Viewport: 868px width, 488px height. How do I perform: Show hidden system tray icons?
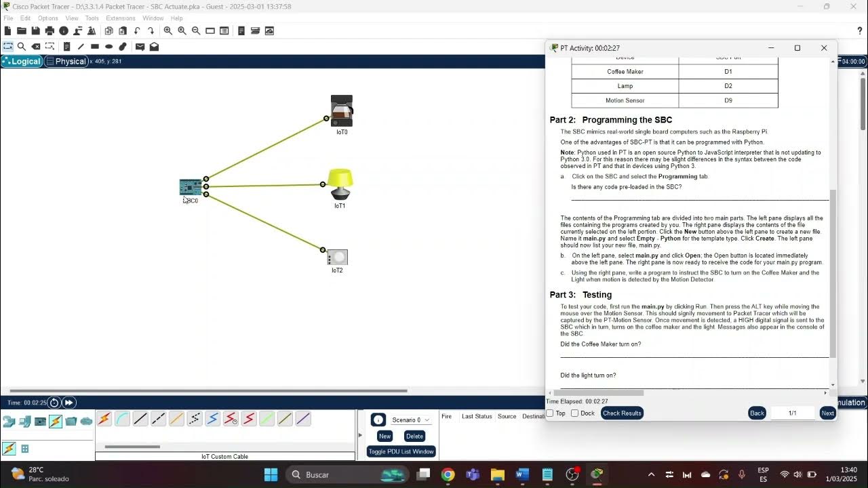pyautogui.click(x=651, y=474)
